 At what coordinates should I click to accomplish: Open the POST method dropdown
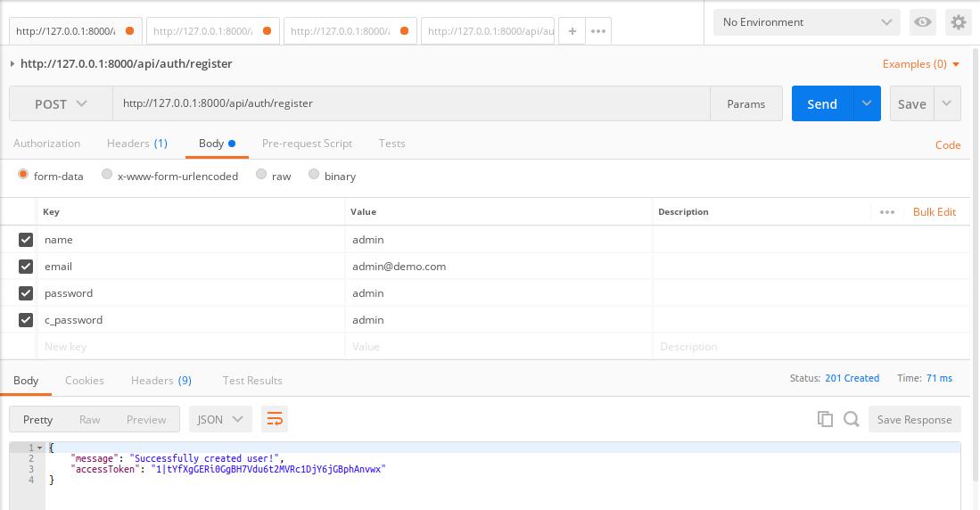61,103
